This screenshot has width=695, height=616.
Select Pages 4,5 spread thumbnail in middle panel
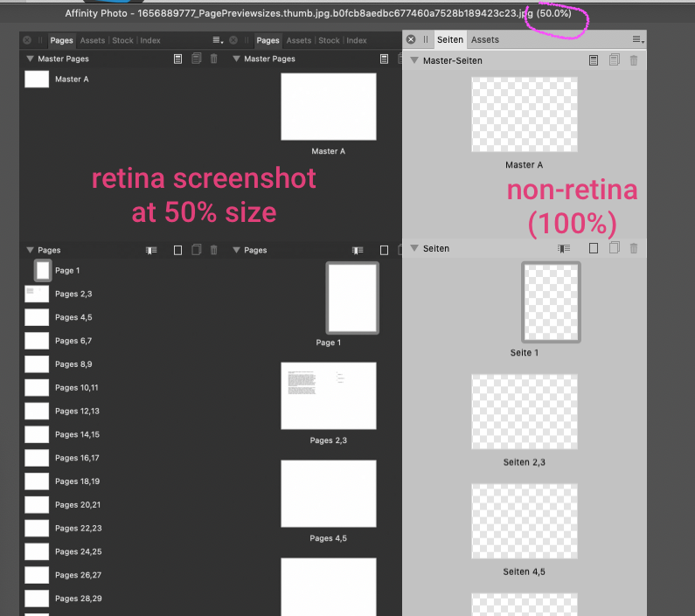point(329,494)
